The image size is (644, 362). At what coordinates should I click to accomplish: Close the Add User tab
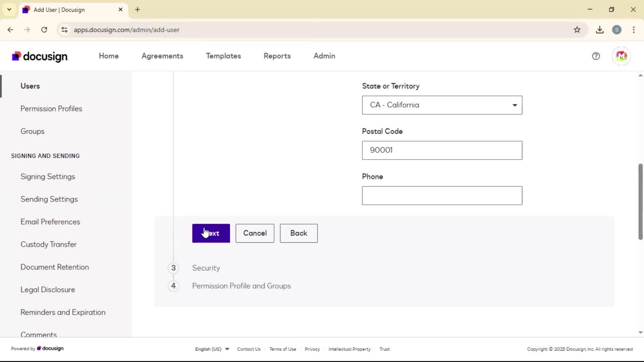pos(120,10)
